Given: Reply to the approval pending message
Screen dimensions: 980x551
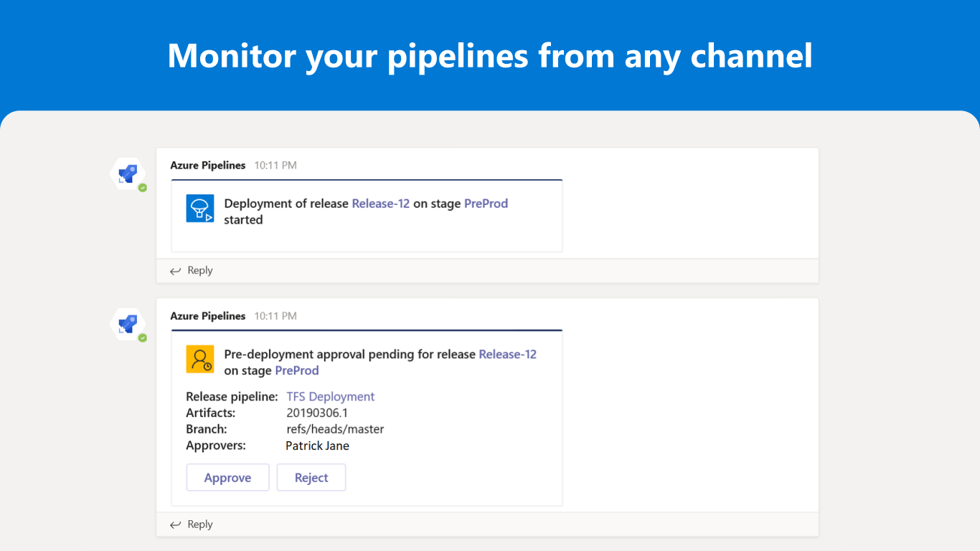Looking at the screenshot, I should click(x=199, y=524).
